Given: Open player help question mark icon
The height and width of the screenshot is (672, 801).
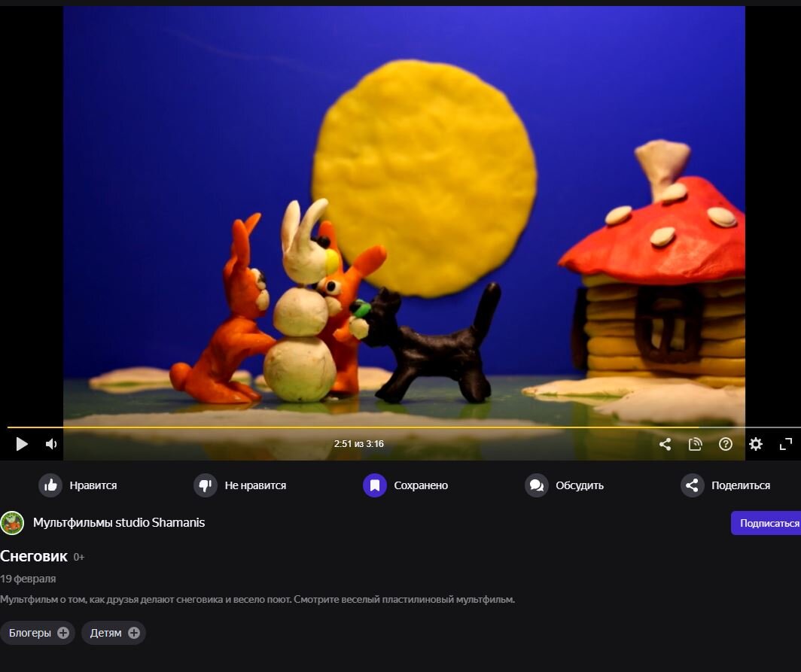Looking at the screenshot, I should click(726, 444).
